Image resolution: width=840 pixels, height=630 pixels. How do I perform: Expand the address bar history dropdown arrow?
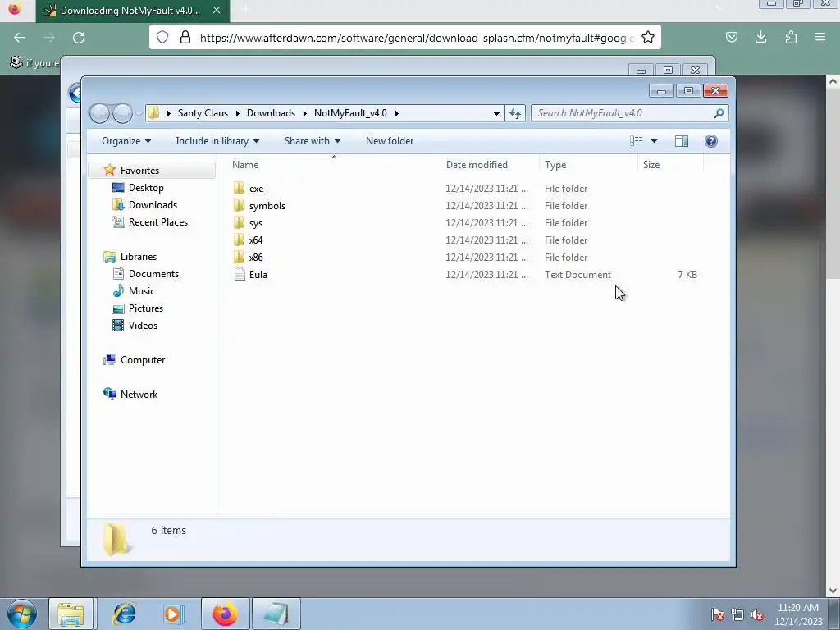[496, 113]
